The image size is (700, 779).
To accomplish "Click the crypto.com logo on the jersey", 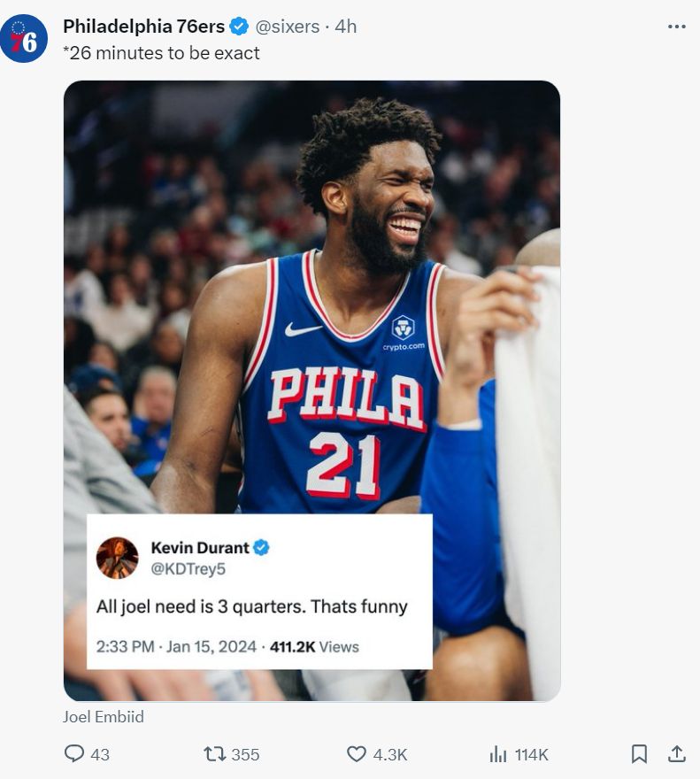I will (x=404, y=328).
